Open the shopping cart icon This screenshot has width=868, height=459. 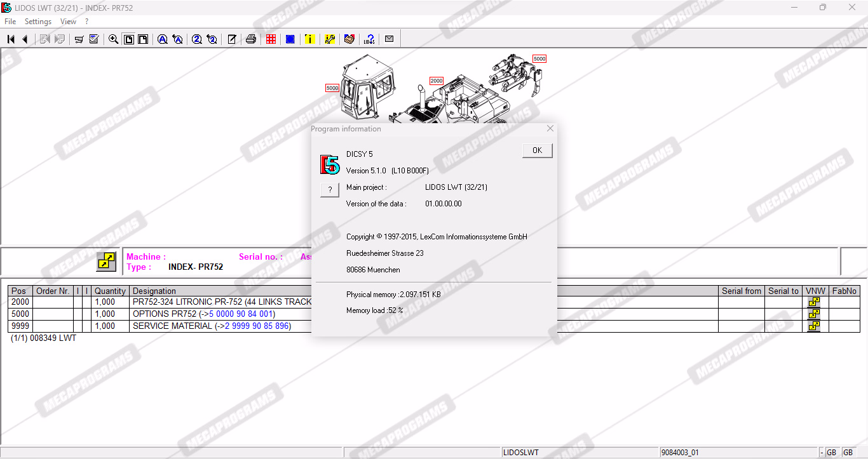coord(79,39)
